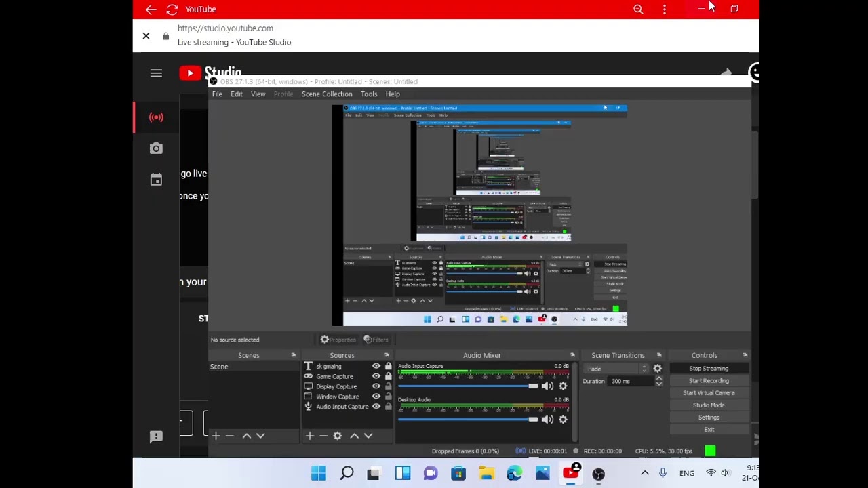Open Audio Input Capture mixer settings gear

tap(563, 386)
